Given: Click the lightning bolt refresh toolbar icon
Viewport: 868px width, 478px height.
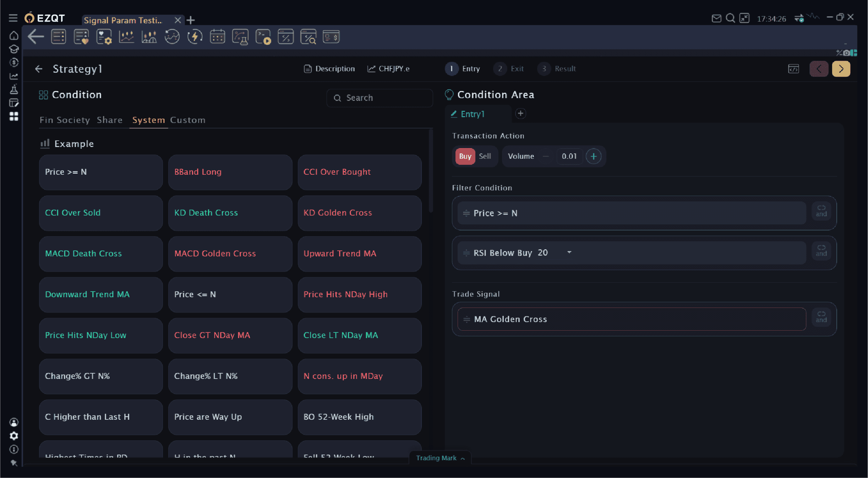Looking at the screenshot, I should click(195, 37).
